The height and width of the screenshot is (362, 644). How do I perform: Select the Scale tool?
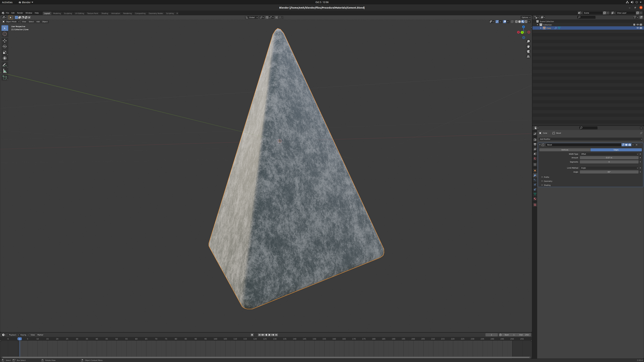(x=5, y=52)
